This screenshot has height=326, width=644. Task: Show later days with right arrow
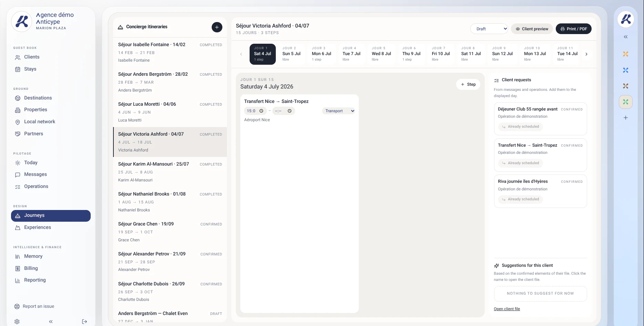point(586,54)
